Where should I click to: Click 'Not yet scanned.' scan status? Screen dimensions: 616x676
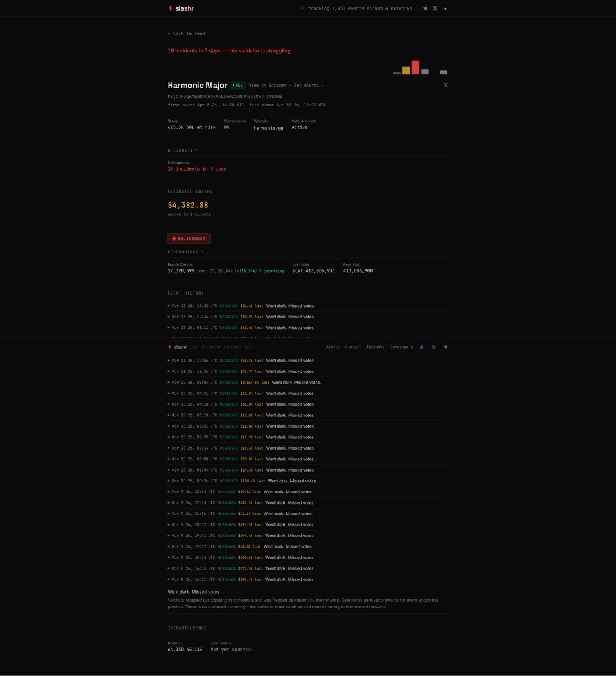coord(232,650)
